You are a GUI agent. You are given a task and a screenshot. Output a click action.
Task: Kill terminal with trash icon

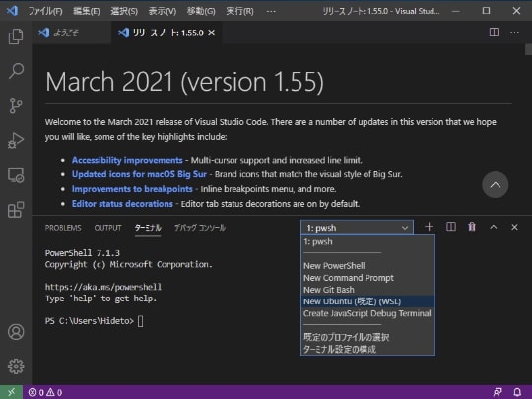pos(472,227)
